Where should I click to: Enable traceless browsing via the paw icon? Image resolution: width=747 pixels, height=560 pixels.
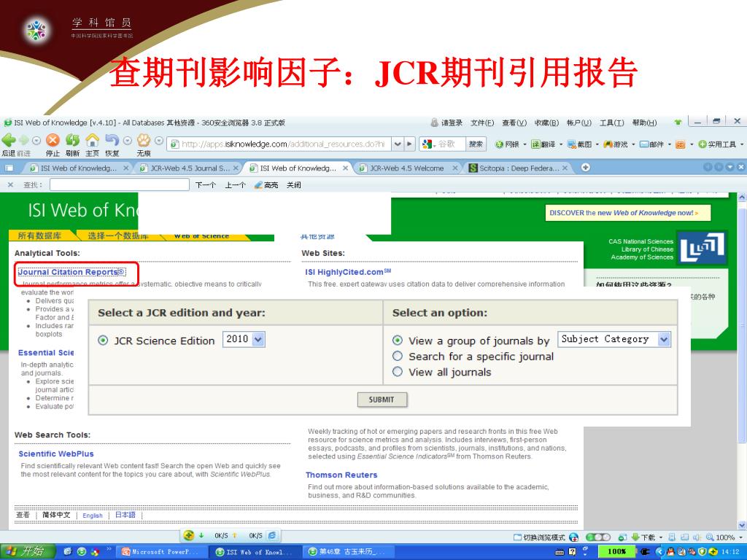pos(144,140)
